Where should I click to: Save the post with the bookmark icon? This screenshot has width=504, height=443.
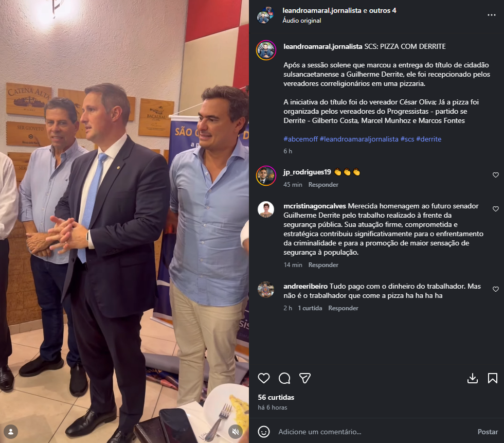click(x=493, y=378)
